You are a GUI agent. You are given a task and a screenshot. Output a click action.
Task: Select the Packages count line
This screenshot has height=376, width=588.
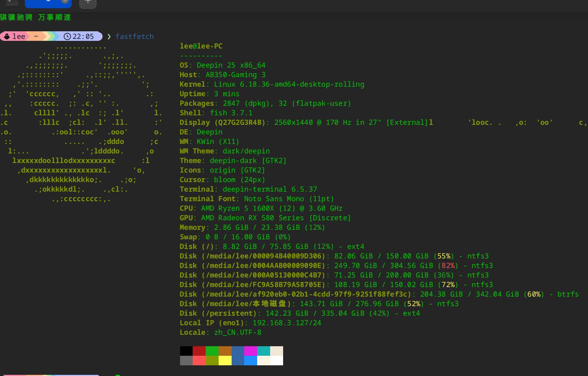[265, 103]
